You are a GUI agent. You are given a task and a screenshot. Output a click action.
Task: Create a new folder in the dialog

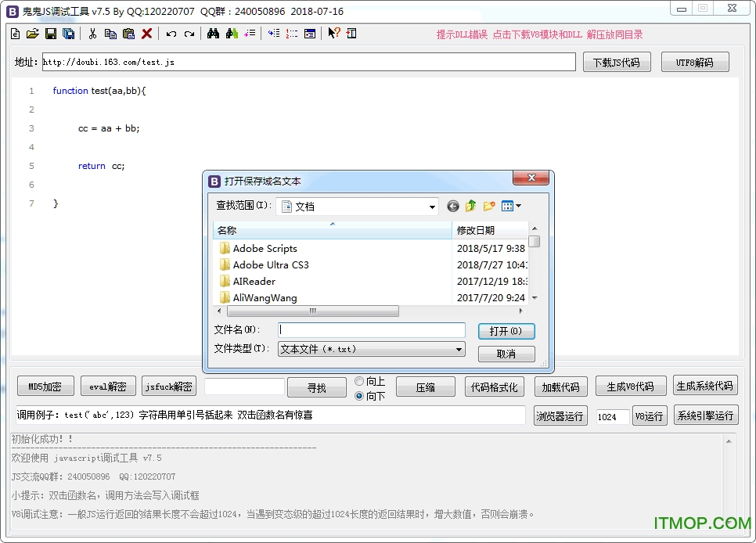coord(489,207)
